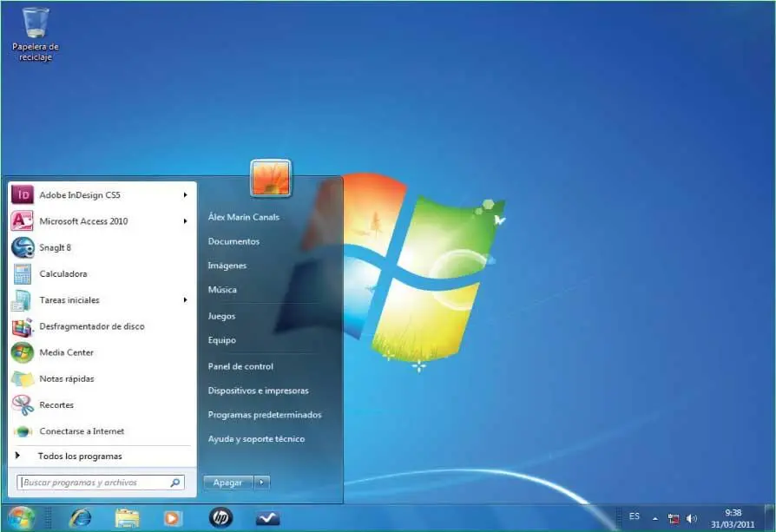This screenshot has height=532, width=776.
Task: Expand Tareas iniciales submenu arrow
Action: (x=185, y=300)
